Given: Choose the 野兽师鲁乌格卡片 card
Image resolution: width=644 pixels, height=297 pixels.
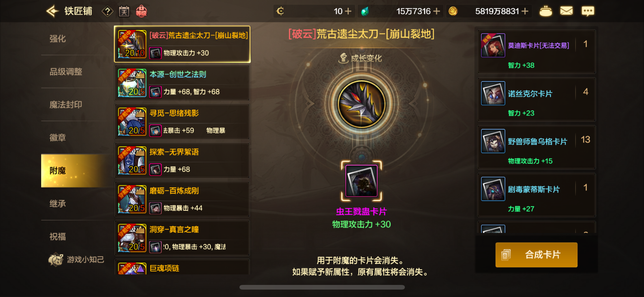Looking at the screenshot, I should [536, 147].
